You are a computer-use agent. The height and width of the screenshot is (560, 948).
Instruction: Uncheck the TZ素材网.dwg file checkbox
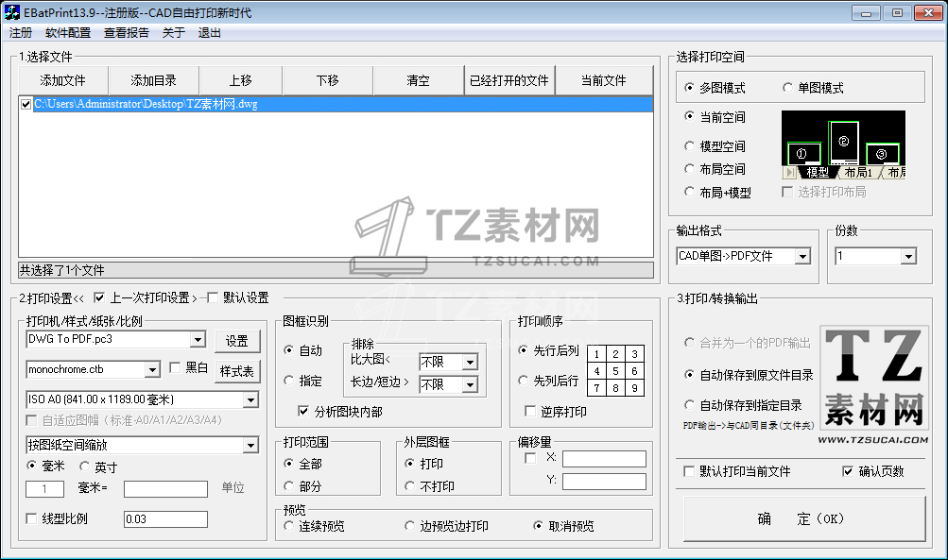point(26,104)
